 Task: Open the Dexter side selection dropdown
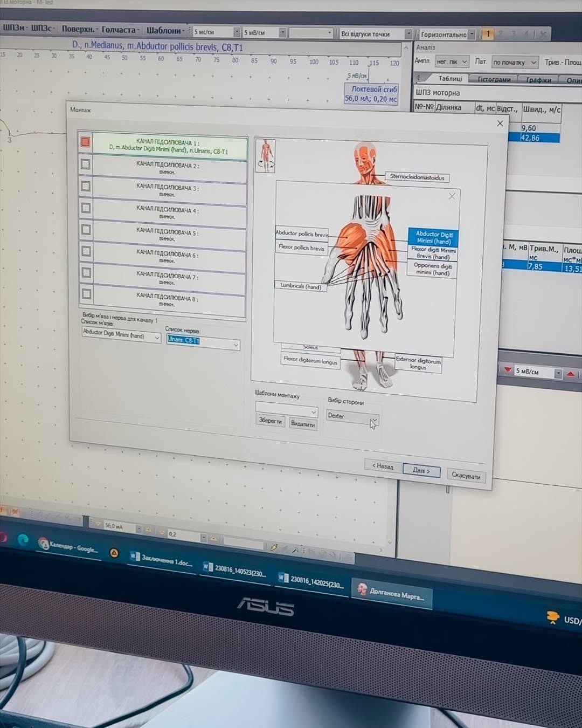pos(374,419)
